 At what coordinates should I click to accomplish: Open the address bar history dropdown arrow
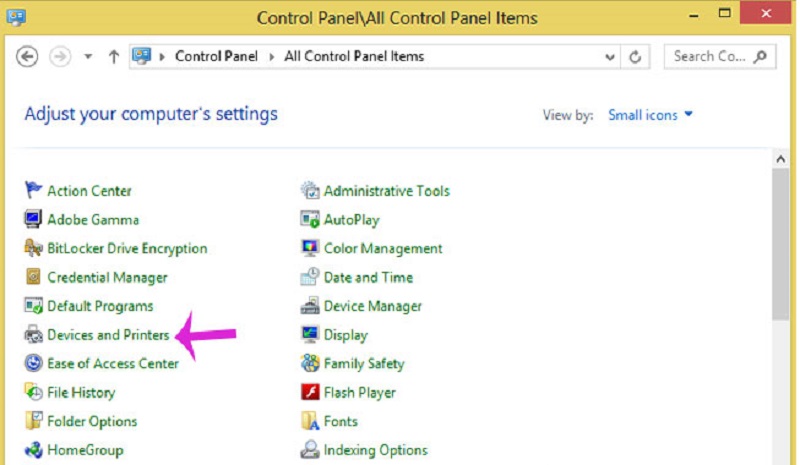610,57
